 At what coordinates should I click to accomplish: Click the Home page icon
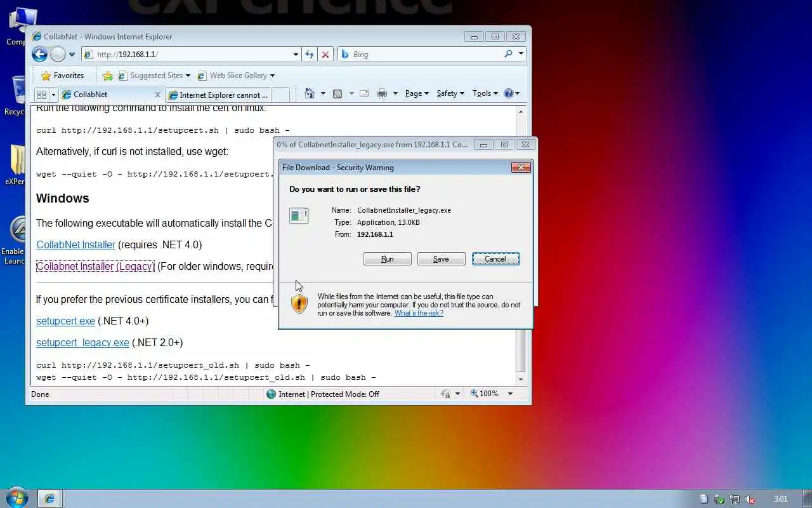coord(310,93)
